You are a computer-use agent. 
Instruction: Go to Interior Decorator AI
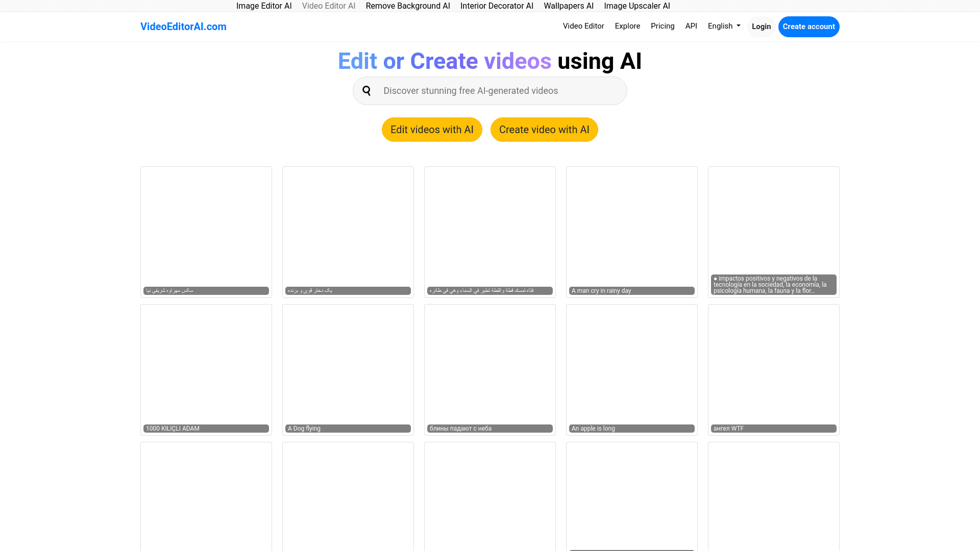497,6
